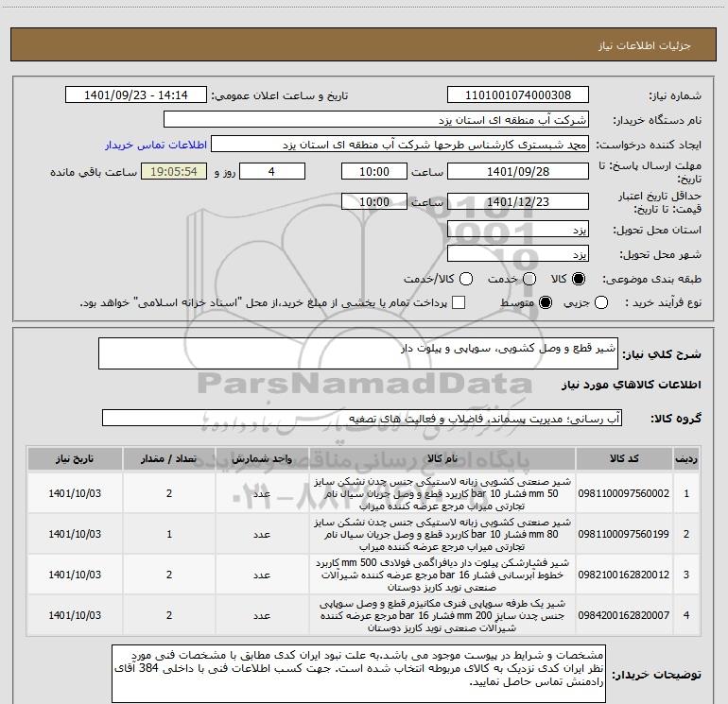Click the 200 mm one-way valve description

click(x=442, y=615)
